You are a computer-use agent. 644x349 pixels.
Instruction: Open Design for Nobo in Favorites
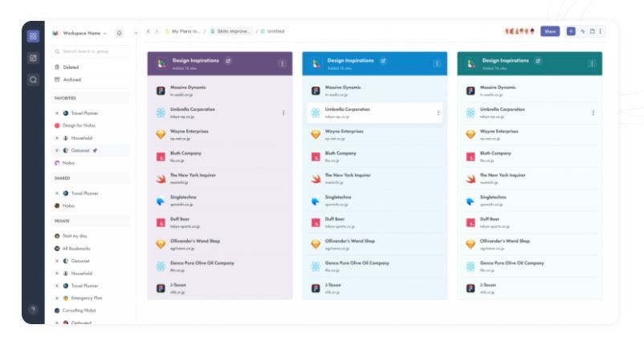coord(75,126)
